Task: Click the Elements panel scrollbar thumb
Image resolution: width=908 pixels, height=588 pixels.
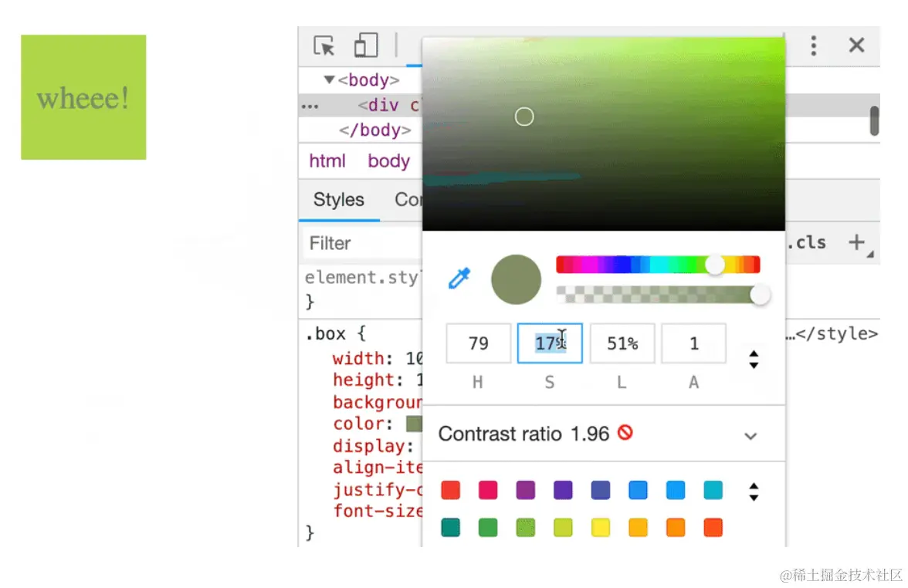Action: pyautogui.click(x=874, y=121)
